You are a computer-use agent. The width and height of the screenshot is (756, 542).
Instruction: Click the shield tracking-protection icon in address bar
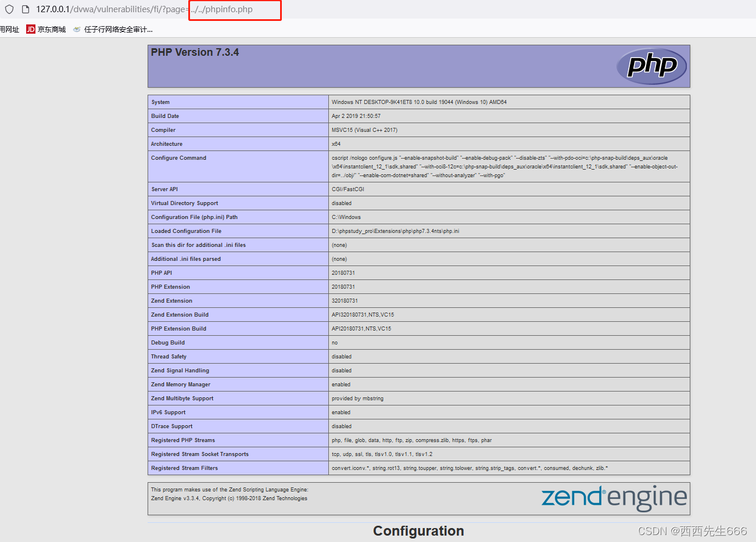[9, 9]
